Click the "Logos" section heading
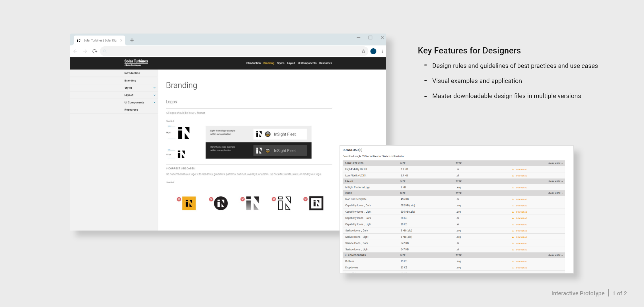This screenshot has width=644, height=307. [171, 102]
